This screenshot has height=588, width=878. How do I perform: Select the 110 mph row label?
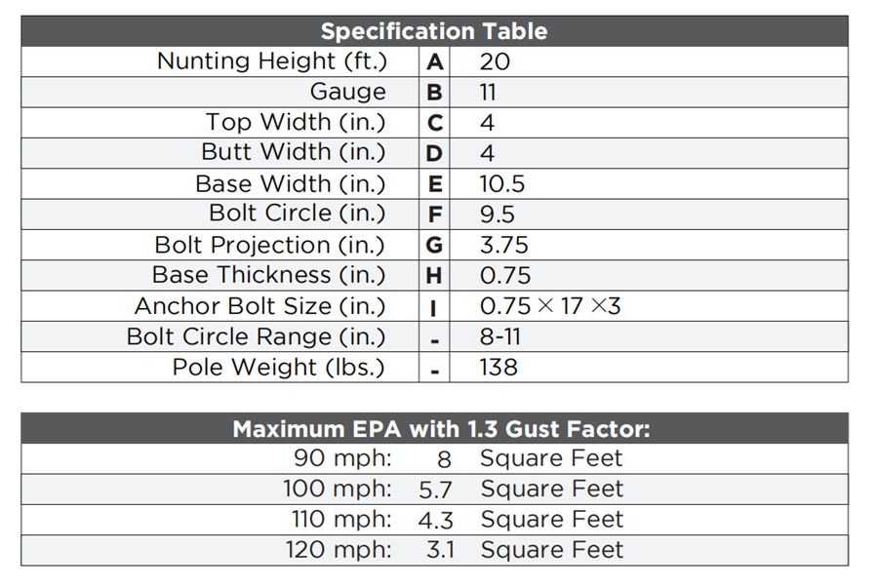point(341,520)
